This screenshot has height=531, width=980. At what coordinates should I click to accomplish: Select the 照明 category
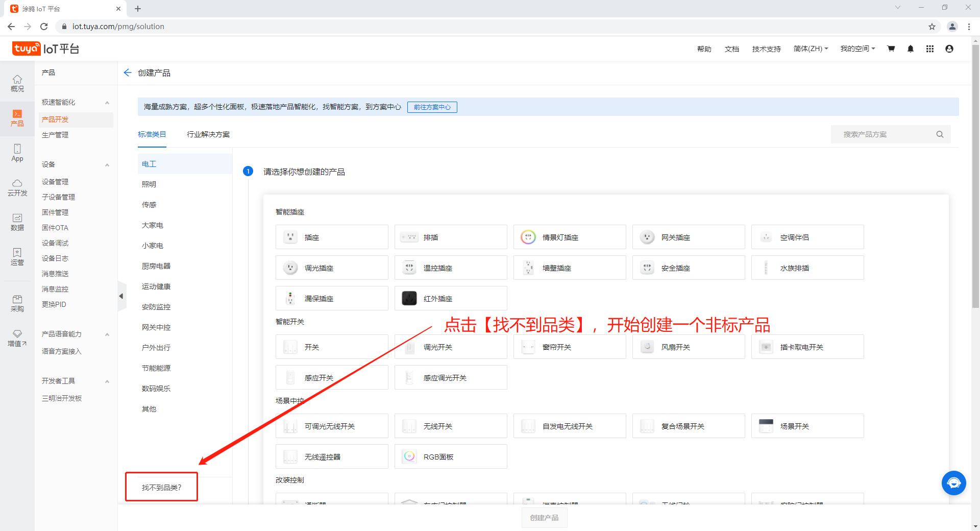(149, 184)
